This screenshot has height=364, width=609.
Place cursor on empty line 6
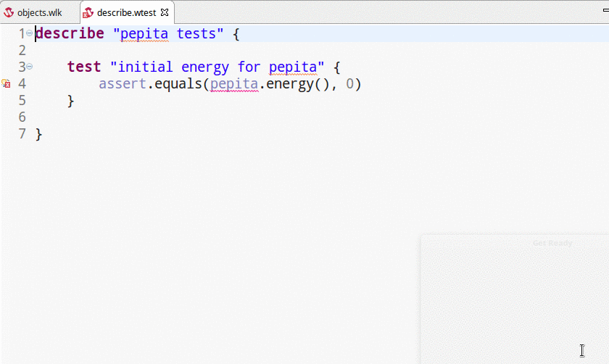click(145, 117)
